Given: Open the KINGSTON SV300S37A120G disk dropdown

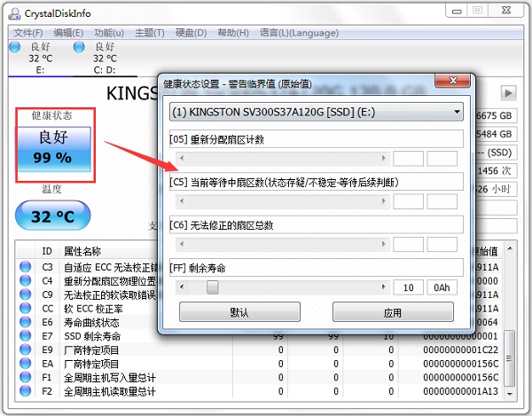Looking at the screenshot, I should pyautogui.click(x=317, y=112).
